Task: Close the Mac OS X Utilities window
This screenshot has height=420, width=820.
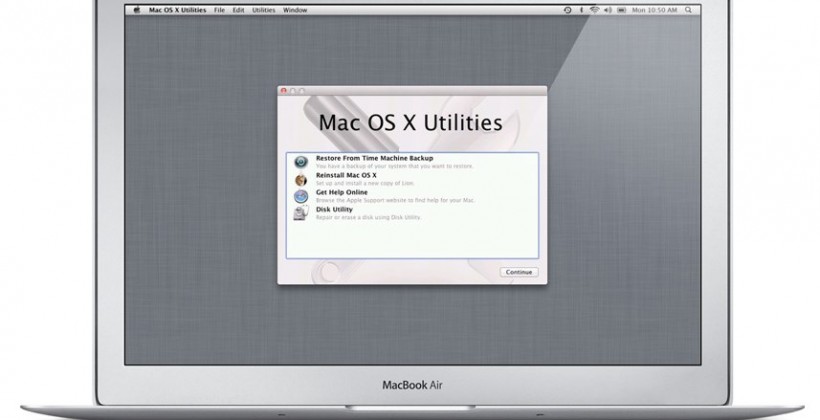Action: 284,91
